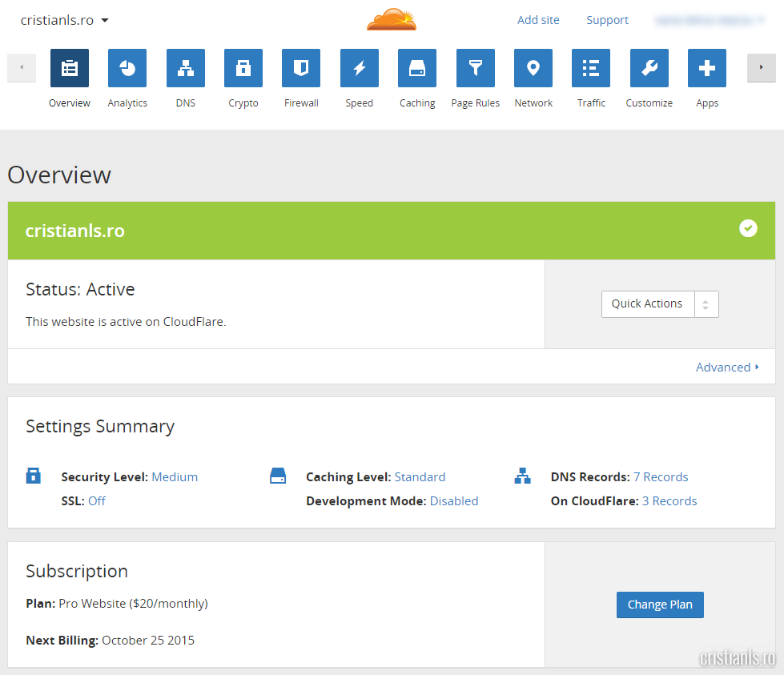Open the cristianls.ro site selector dropdown
The width and height of the screenshot is (784, 675).
(x=65, y=20)
